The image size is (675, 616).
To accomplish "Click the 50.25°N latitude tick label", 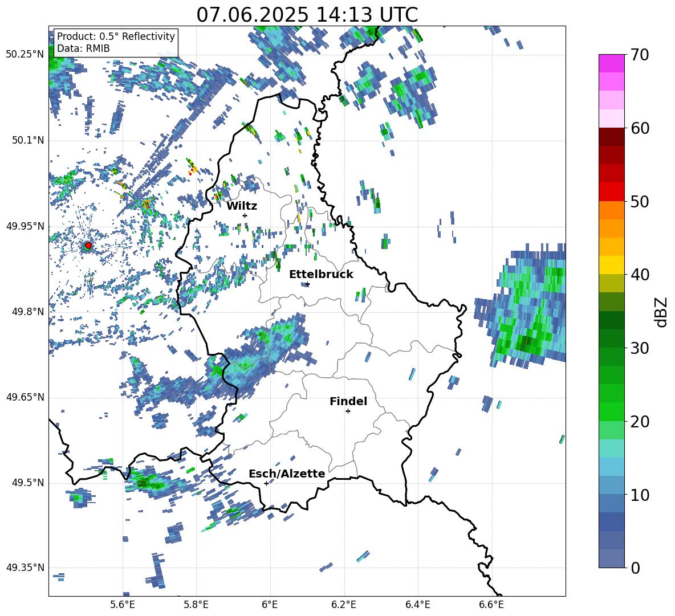I will pos(25,55).
